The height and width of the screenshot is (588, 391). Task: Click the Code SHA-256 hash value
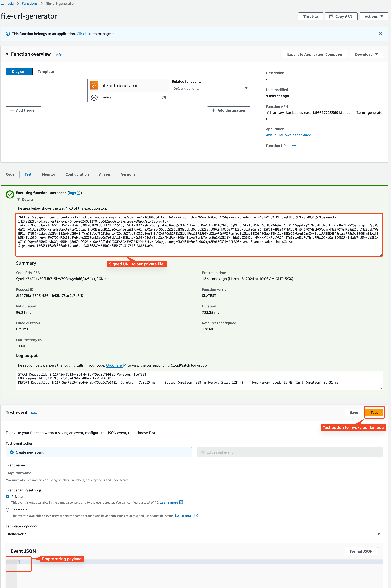61,279
